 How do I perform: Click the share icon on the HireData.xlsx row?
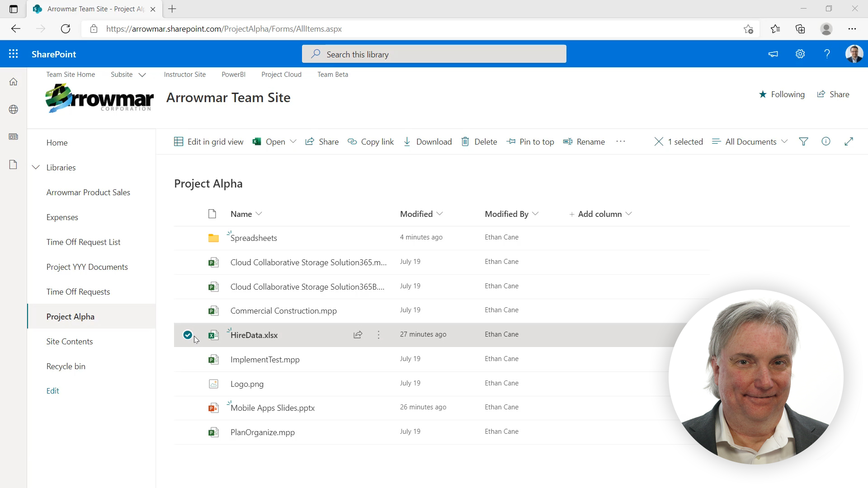(358, 334)
